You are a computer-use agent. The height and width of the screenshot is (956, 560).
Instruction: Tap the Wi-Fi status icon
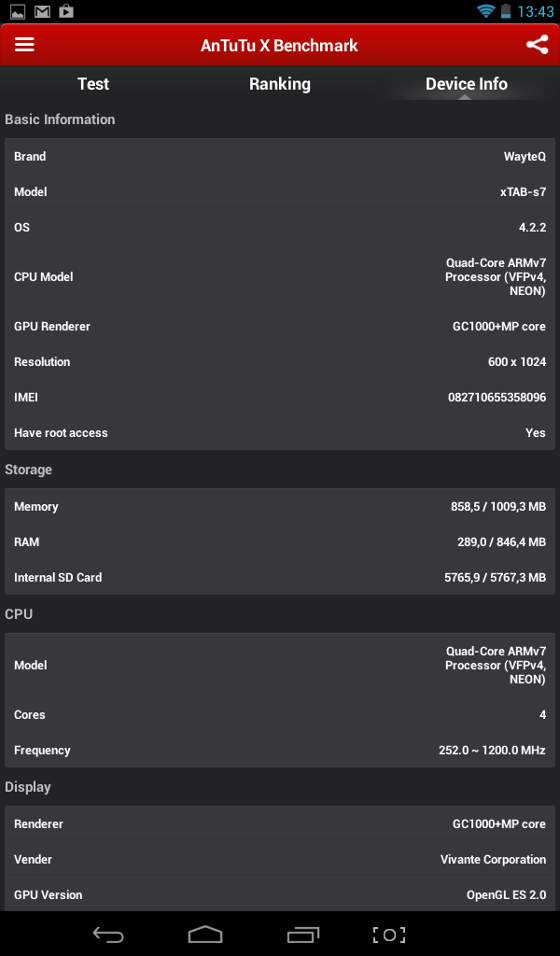click(485, 11)
